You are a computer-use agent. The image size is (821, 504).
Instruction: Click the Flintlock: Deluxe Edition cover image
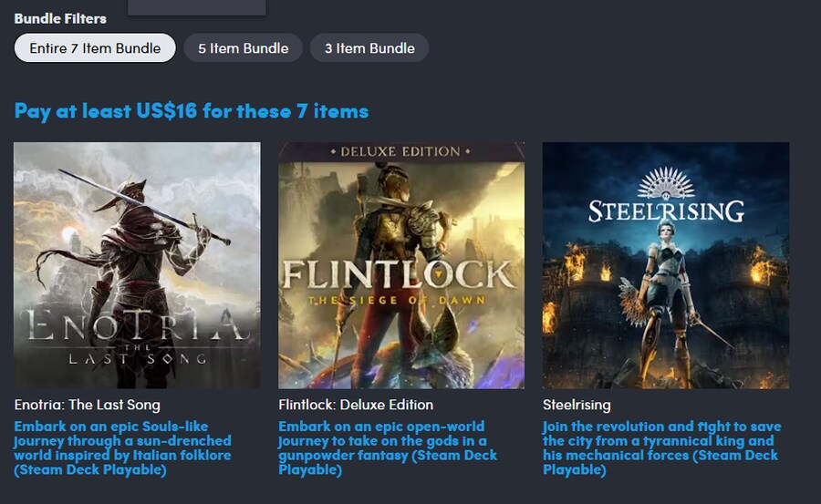point(401,264)
